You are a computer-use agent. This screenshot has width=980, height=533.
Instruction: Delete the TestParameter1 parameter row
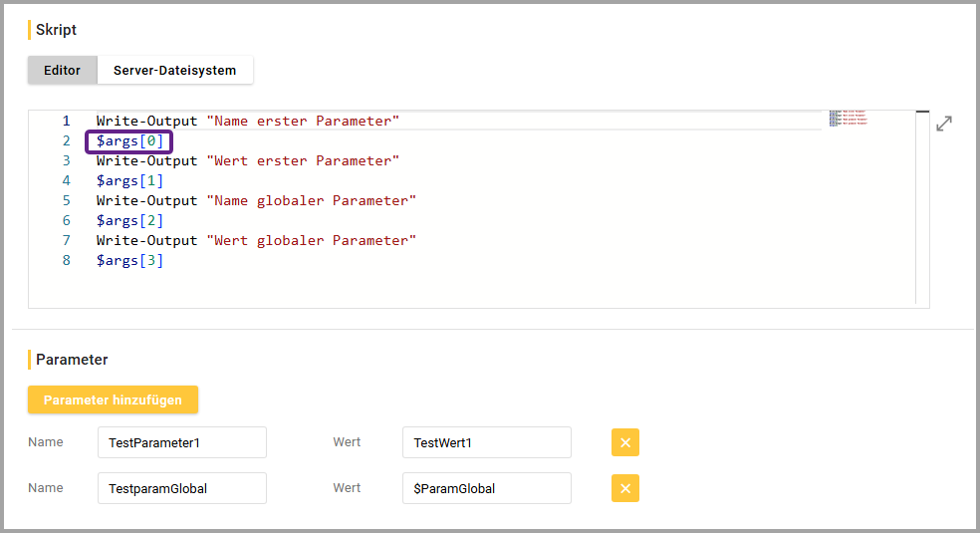click(624, 442)
